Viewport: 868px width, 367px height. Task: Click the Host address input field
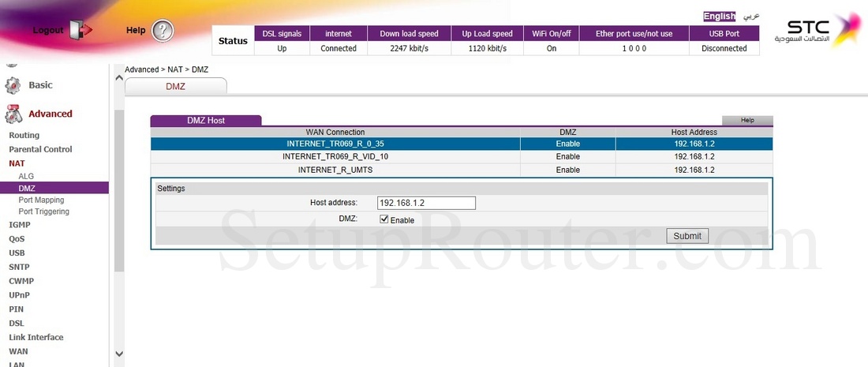[426, 203]
